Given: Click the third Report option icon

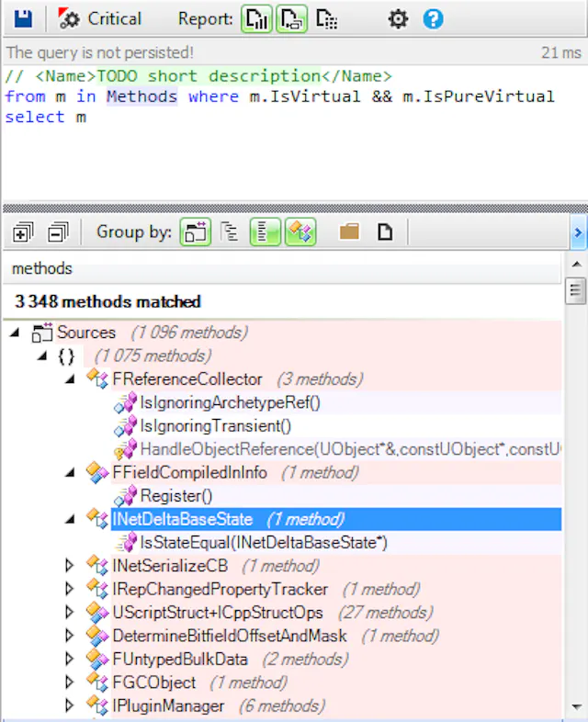Looking at the screenshot, I should (x=326, y=18).
